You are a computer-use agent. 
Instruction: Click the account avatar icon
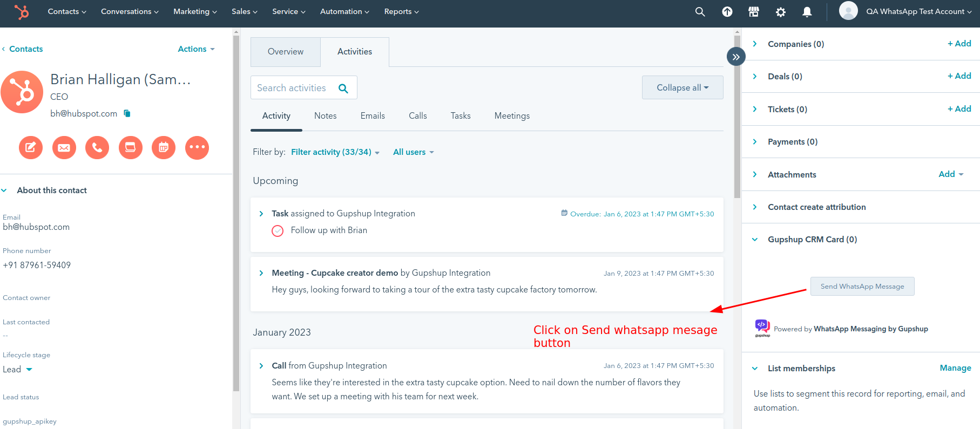coord(848,11)
